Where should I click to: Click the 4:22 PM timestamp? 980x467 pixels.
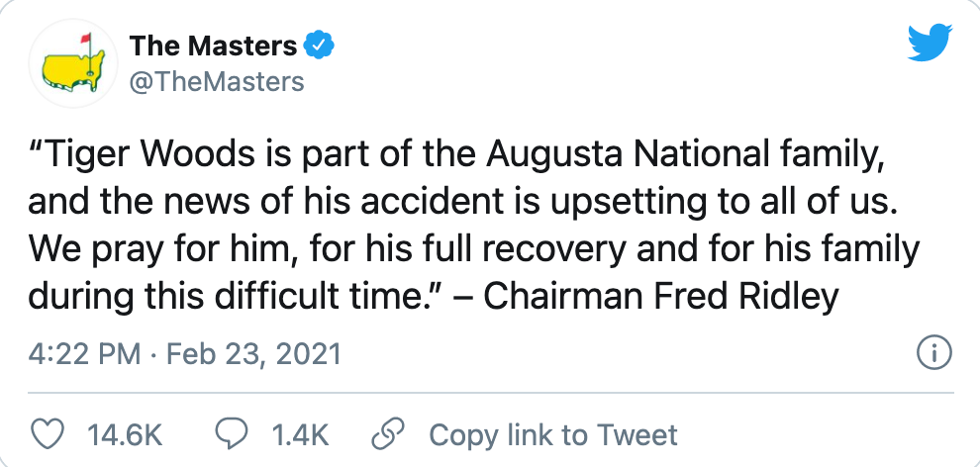(85, 354)
